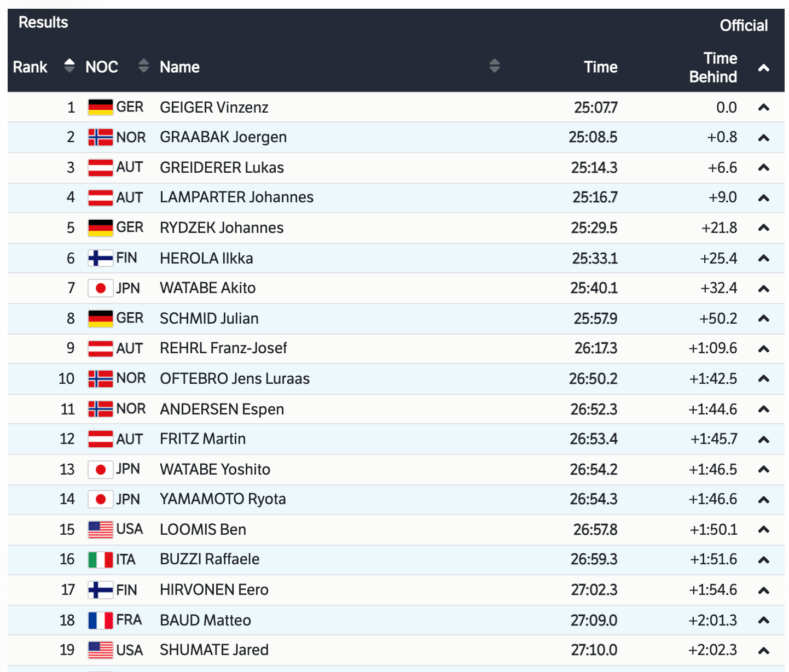
Task: Click the Finland flag beside HEROLA Ilkka
Action: click(x=101, y=258)
